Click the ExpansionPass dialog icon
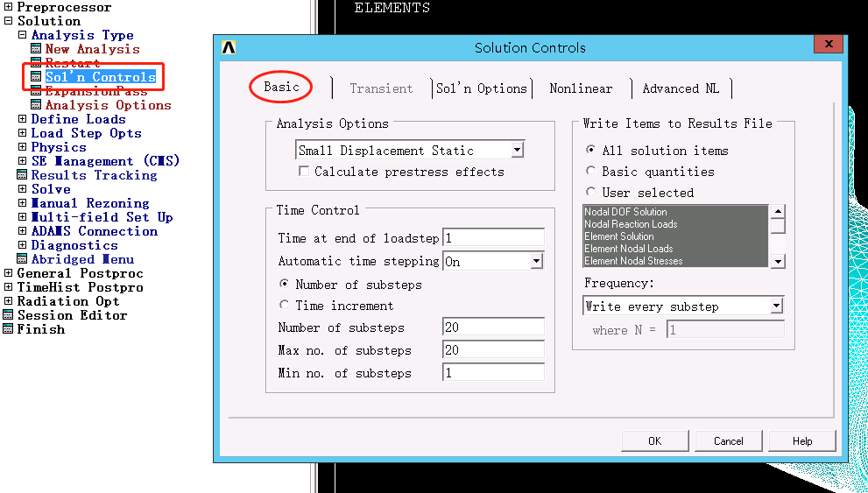 [x=36, y=90]
